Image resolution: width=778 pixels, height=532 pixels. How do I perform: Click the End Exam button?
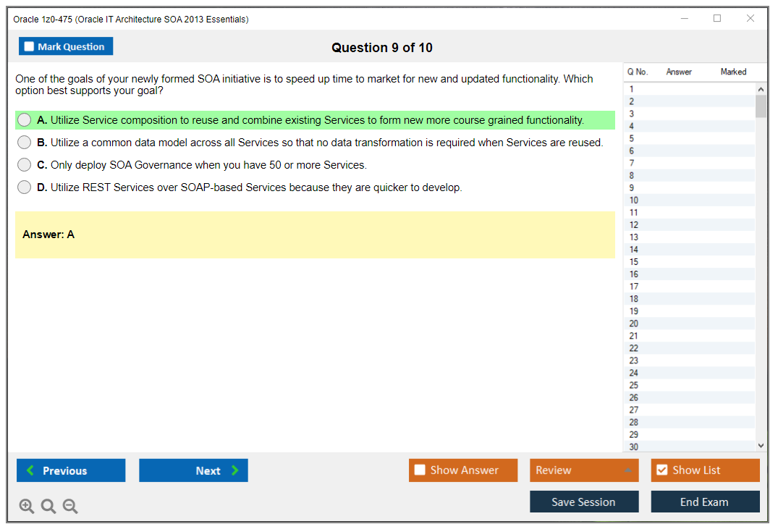coord(705,502)
